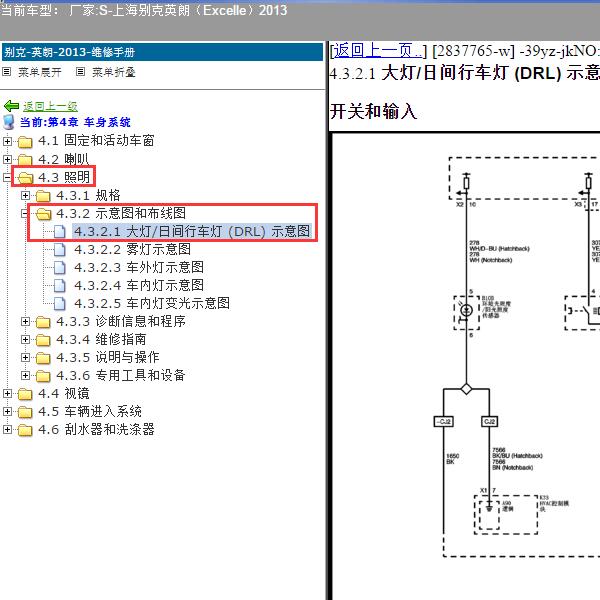This screenshot has height=600, width=600.
Task: Open 4.3.2.2 雾灯示意图
Action: pos(132,249)
